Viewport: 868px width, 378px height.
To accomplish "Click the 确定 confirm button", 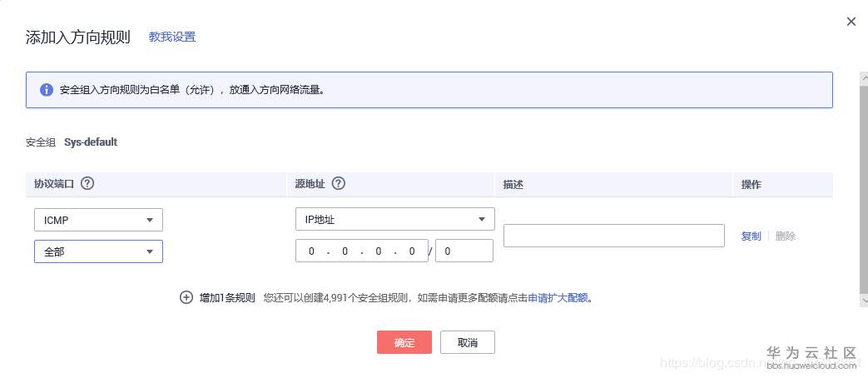I will (x=404, y=342).
